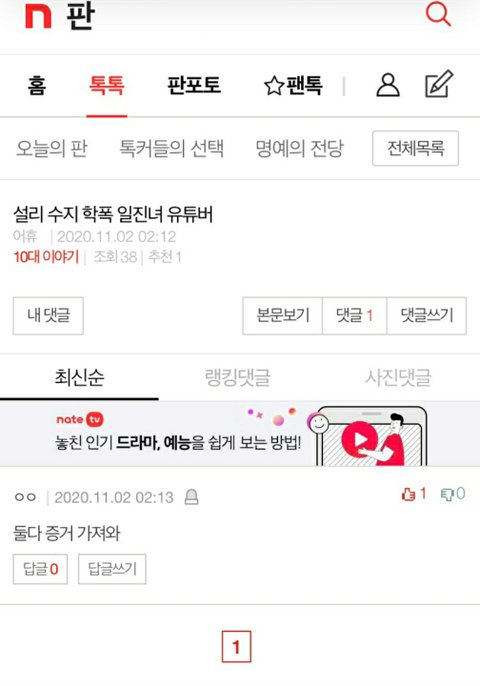
Task: Tap the 내 댓글 button
Action: tap(48, 316)
